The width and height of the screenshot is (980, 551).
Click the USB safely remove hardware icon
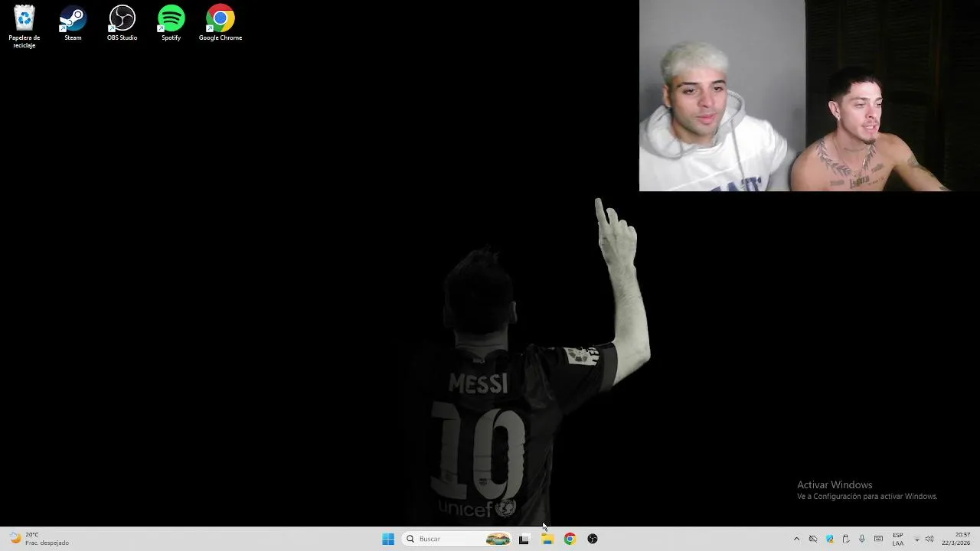tap(846, 539)
